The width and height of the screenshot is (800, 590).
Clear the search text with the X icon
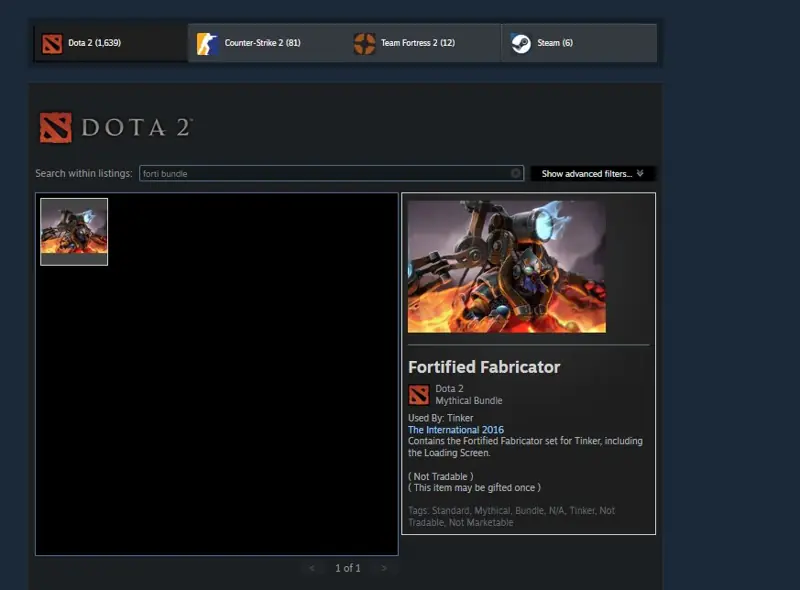pos(516,174)
